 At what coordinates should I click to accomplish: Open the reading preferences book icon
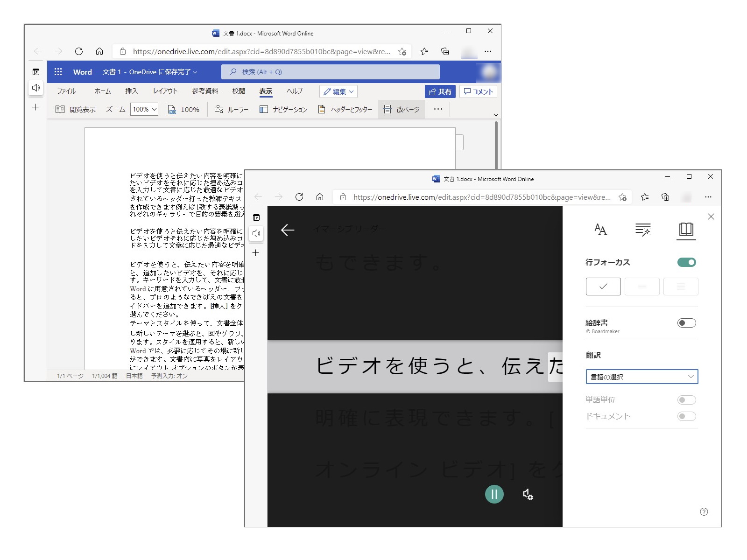coord(686,230)
